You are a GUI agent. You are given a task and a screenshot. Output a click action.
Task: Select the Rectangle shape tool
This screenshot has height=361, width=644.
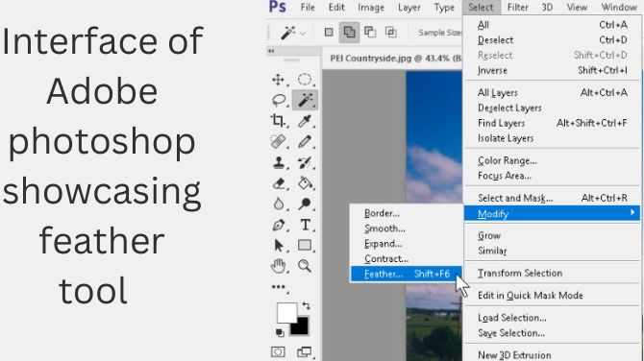(x=305, y=246)
